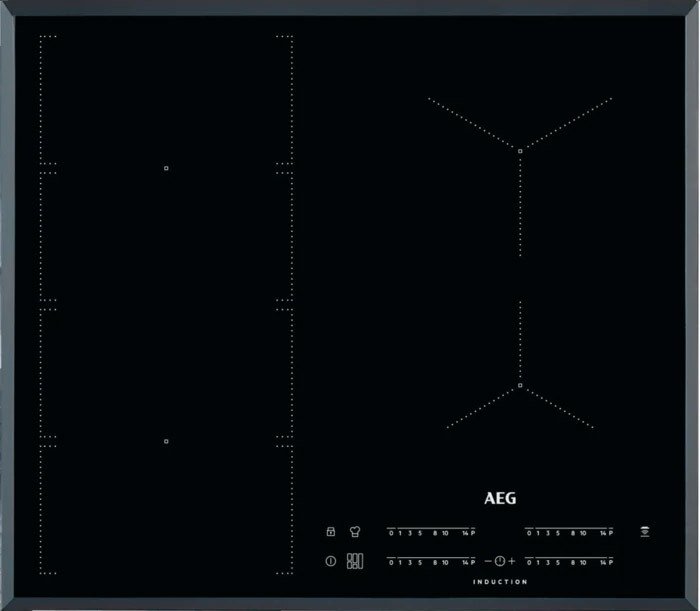
Task: Activate P boost on lower-right slider
Action: pyautogui.click(x=611, y=563)
